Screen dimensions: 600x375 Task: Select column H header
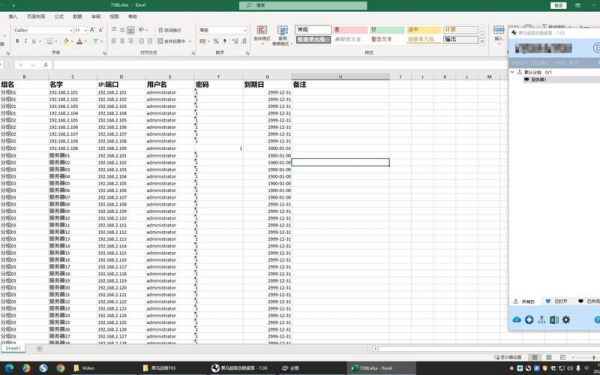point(340,77)
